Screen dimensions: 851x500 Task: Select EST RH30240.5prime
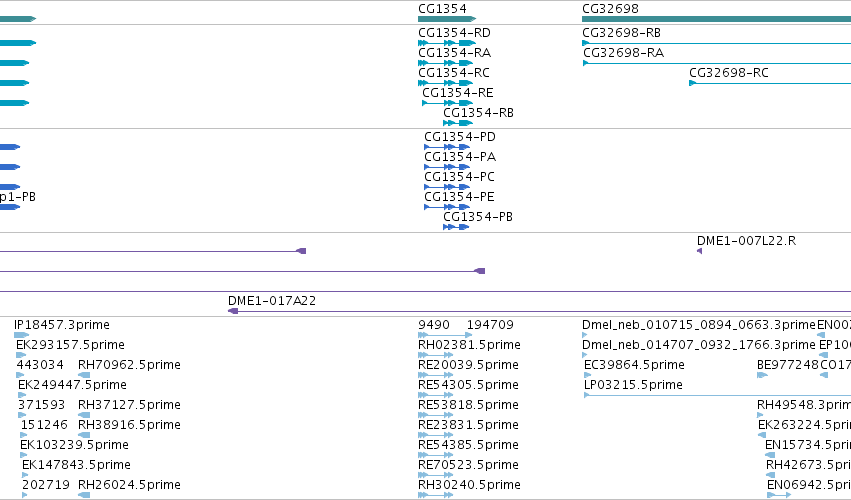coord(469,485)
